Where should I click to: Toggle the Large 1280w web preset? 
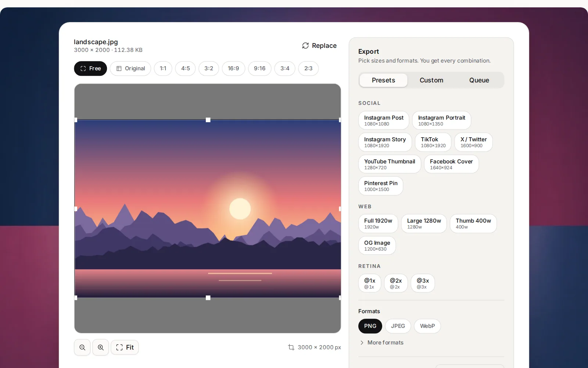pyautogui.click(x=424, y=223)
